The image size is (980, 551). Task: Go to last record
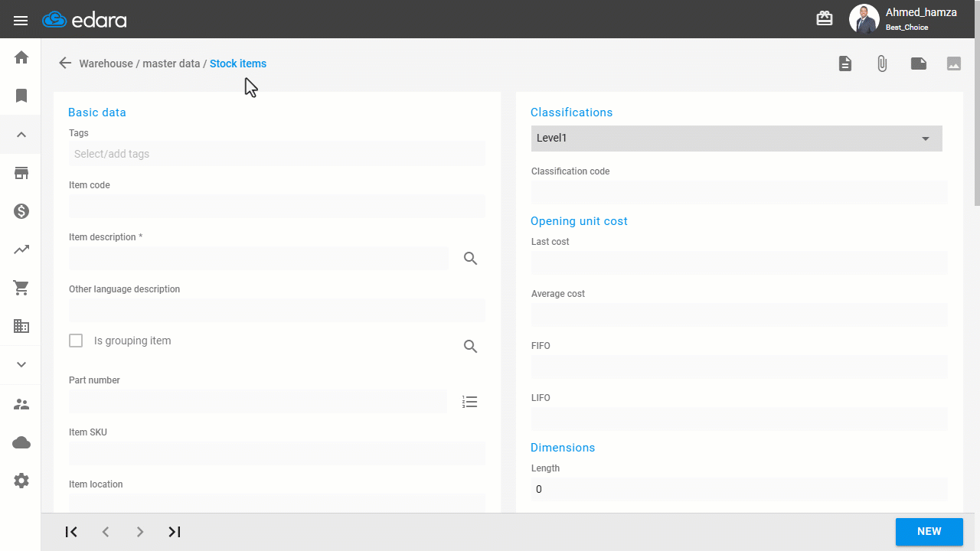point(175,532)
